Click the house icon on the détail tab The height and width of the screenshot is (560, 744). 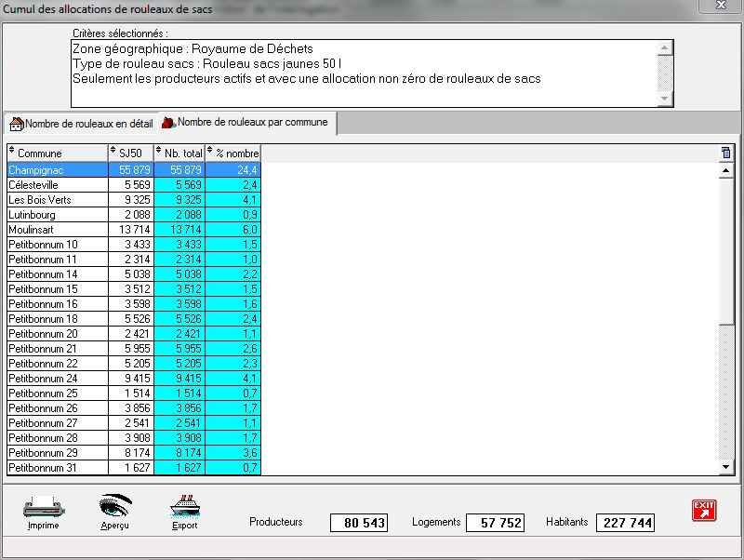(16, 123)
